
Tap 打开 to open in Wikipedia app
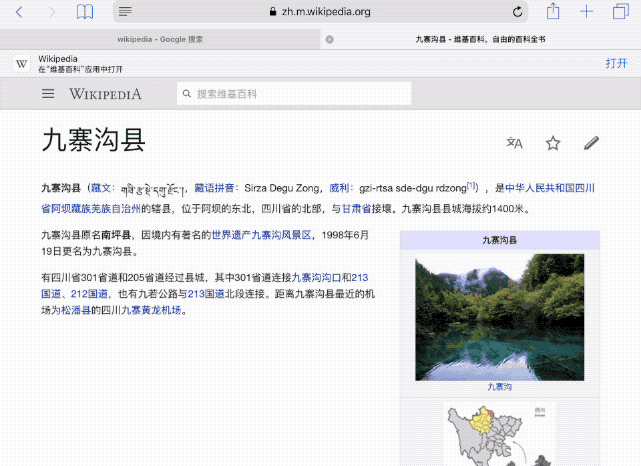(616, 63)
